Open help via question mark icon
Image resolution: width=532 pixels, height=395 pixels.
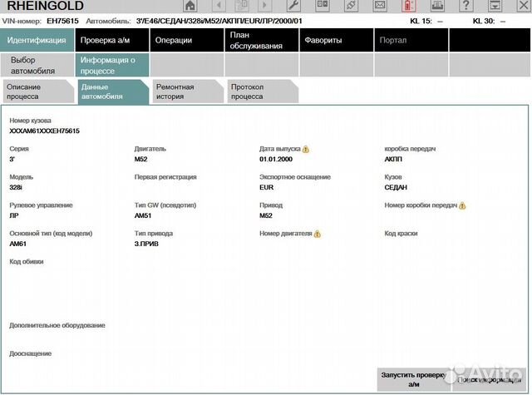pos(466,6)
